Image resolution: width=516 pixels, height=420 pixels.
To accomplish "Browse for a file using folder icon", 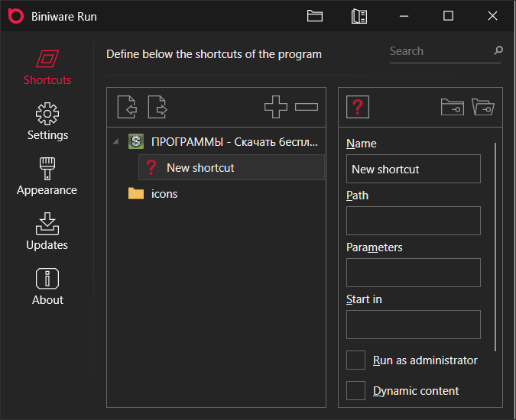I will click(453, 107).
